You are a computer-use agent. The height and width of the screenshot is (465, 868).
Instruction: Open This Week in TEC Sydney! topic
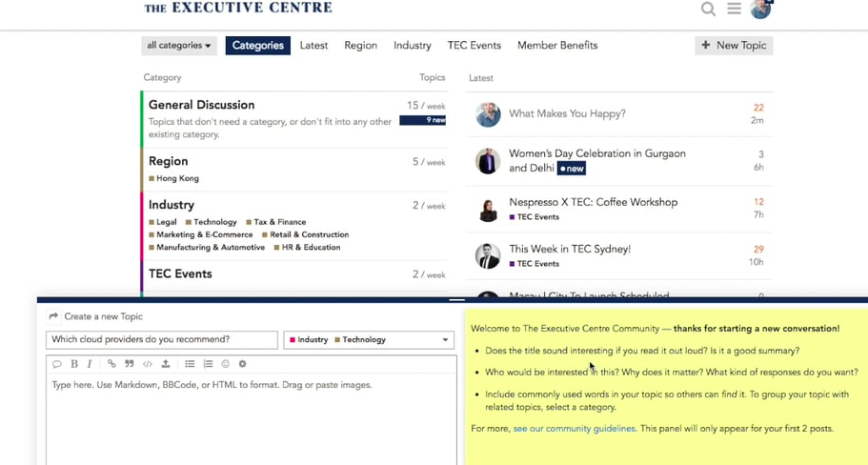click(570, 249)
